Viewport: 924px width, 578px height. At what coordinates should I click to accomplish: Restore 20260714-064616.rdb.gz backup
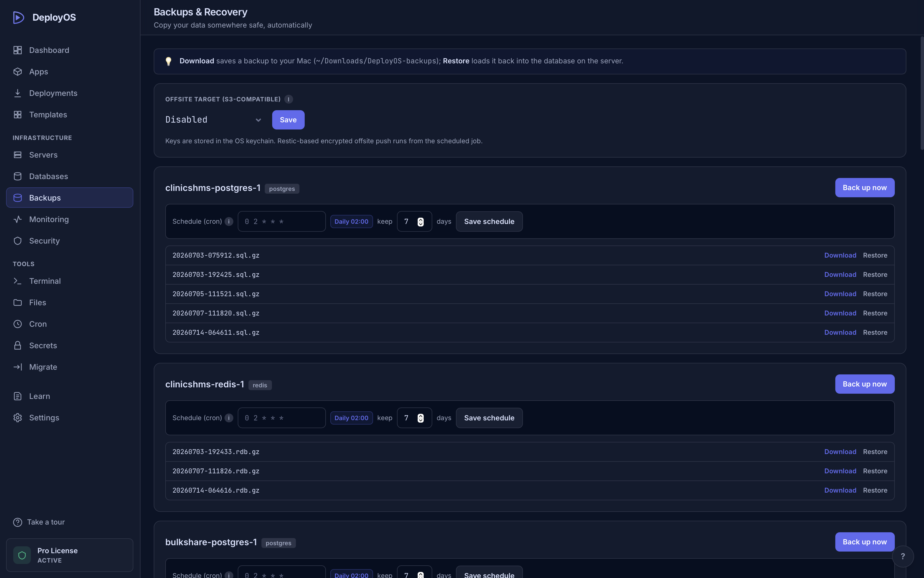[875, 490]
